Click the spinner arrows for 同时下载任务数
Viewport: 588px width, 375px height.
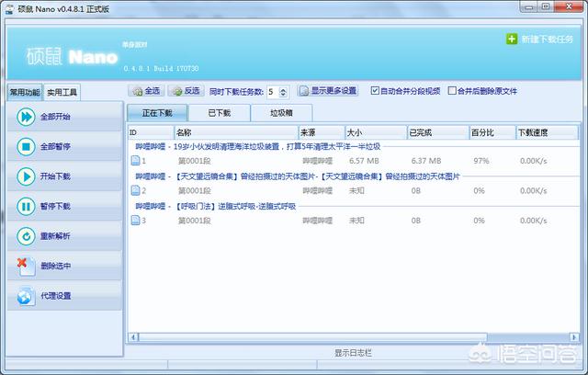tap(283, 91)
